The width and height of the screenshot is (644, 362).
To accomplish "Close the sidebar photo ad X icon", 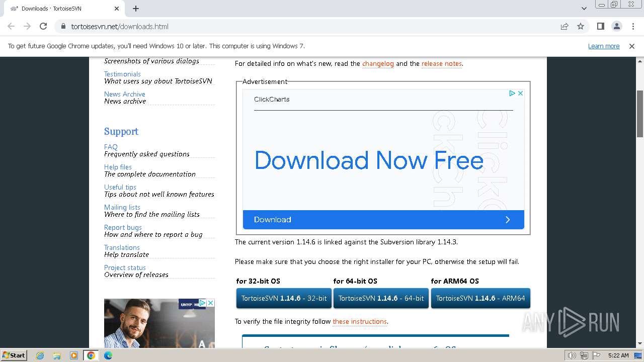I will point(211,303).
